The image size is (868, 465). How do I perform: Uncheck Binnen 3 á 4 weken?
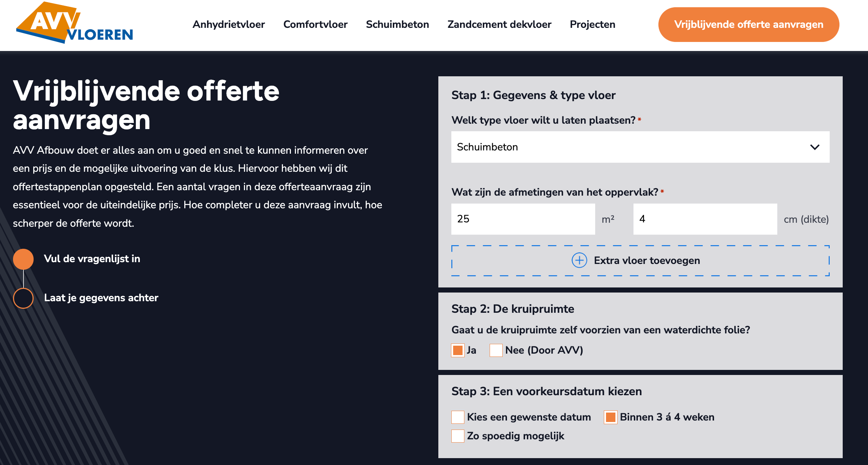tap(610, 417)
